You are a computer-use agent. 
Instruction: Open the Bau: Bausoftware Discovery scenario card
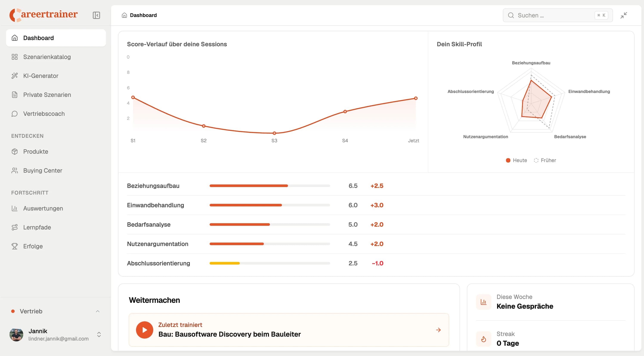click(289, 330)
